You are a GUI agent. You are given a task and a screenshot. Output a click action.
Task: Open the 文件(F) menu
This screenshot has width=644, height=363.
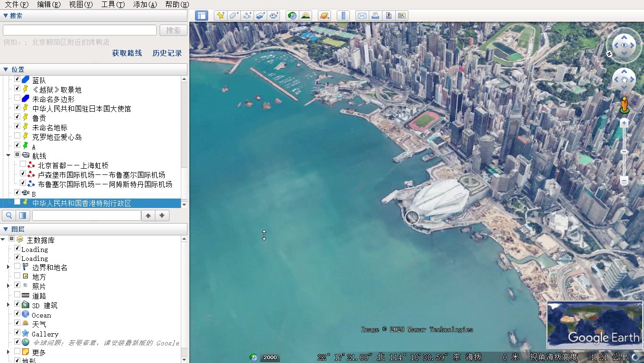pos(17,4)
